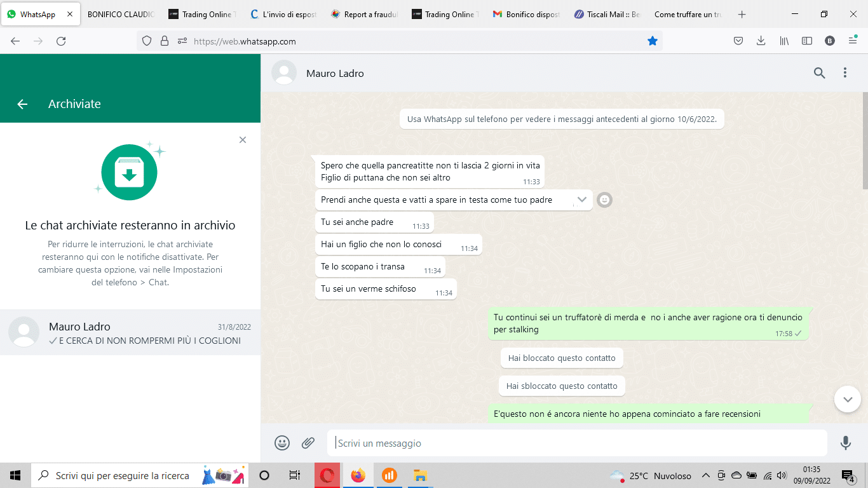This screenshot has width=868, height=488.
Task: Click the 'Usa WhatsApp sul telefono' notice
Action: 562,119
